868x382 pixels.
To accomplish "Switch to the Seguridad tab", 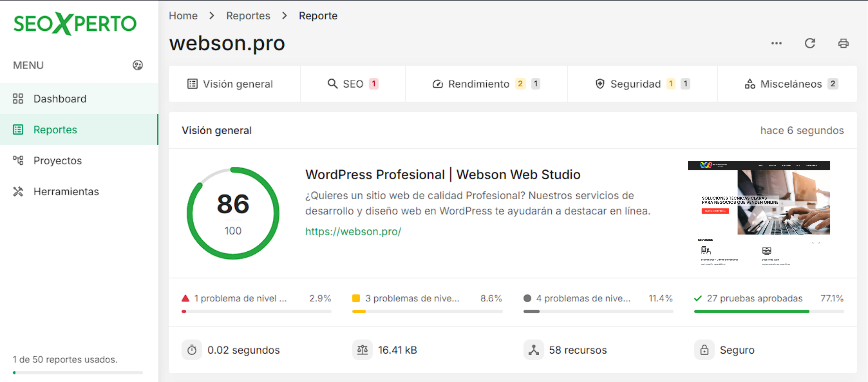I will point(643,84).
